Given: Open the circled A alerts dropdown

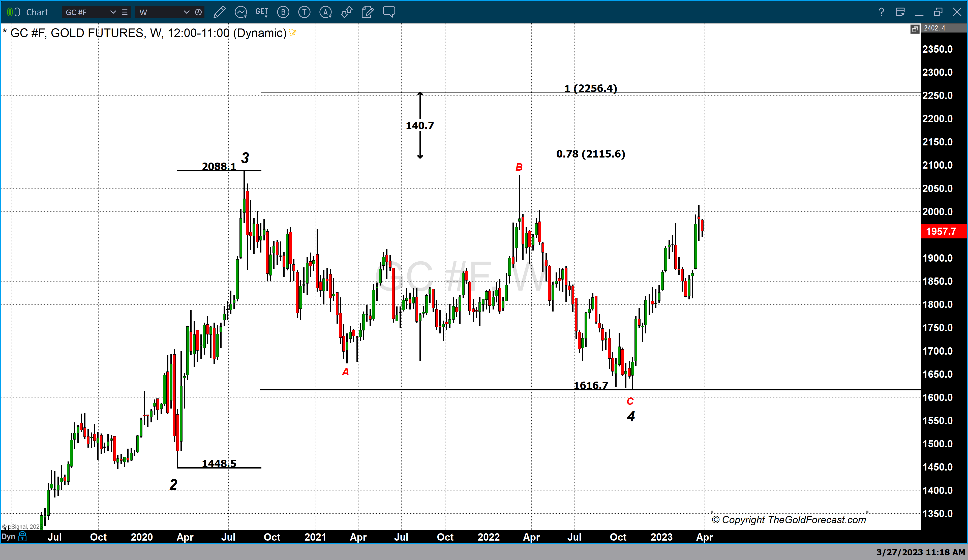Looking at the screenshot, I should pos(326,12).
